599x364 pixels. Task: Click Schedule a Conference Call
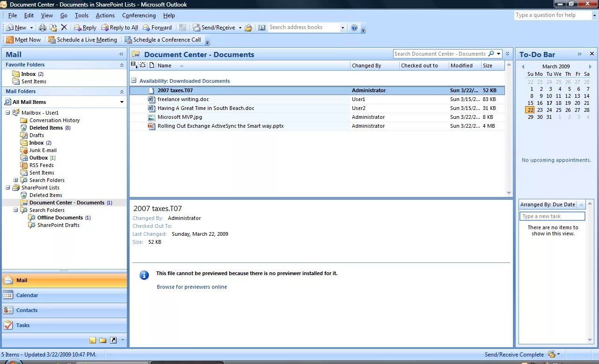[163, 40]
